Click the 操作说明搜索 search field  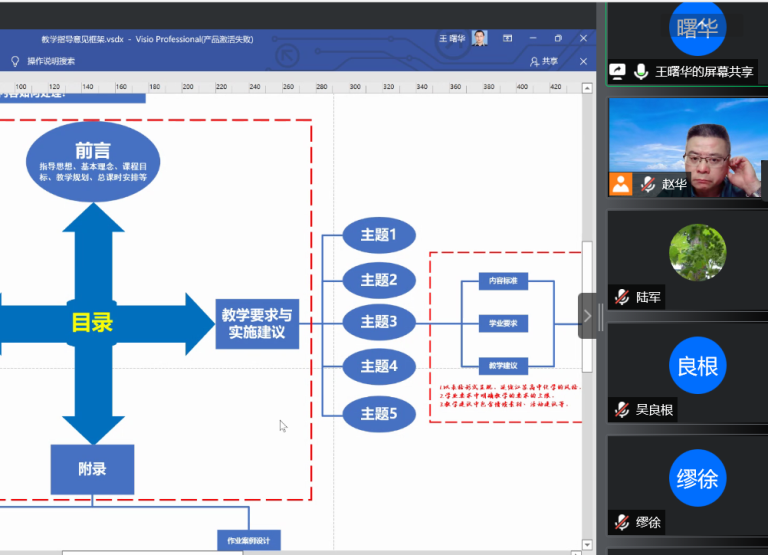click(x=52, y=61)
